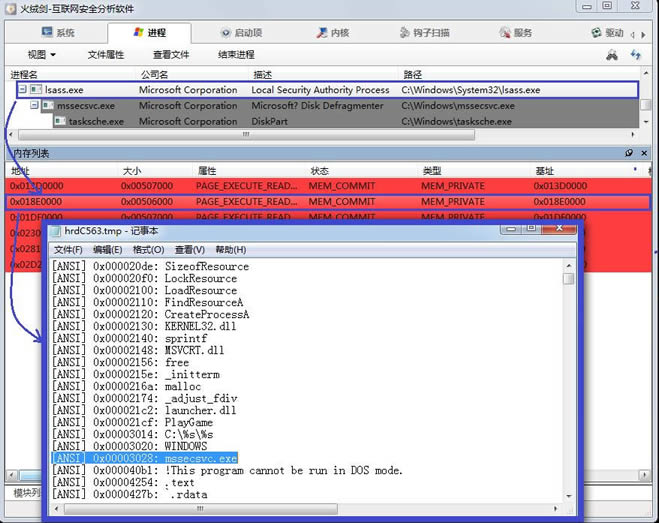Pin the 内存列表 memory list panel
The height and width of the screenshot is (523, 659).
629,153
